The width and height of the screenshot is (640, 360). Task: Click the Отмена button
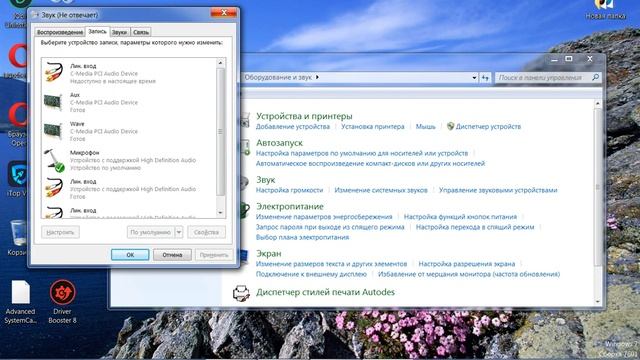172,255
